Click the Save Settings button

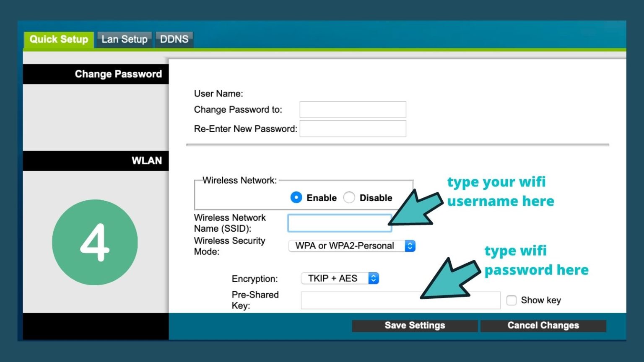pyautogui.click(x=415, y=326)
